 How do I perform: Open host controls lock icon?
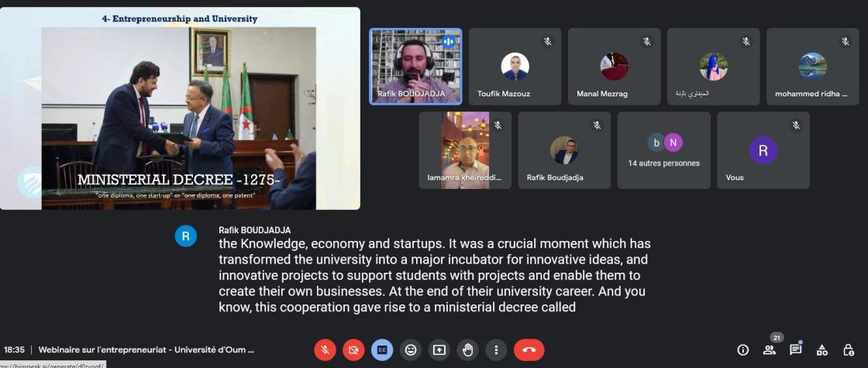coord(848,349)
